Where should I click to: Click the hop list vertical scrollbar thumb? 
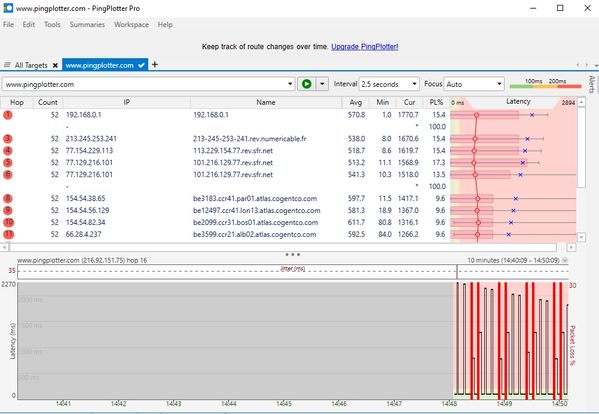coord(581,148)
